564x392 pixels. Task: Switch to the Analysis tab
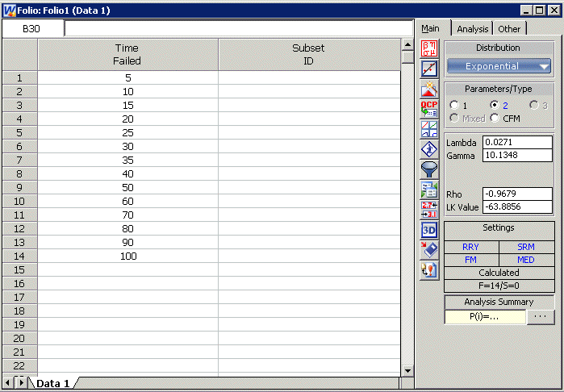pyautogui.click(x=473, y=29)
